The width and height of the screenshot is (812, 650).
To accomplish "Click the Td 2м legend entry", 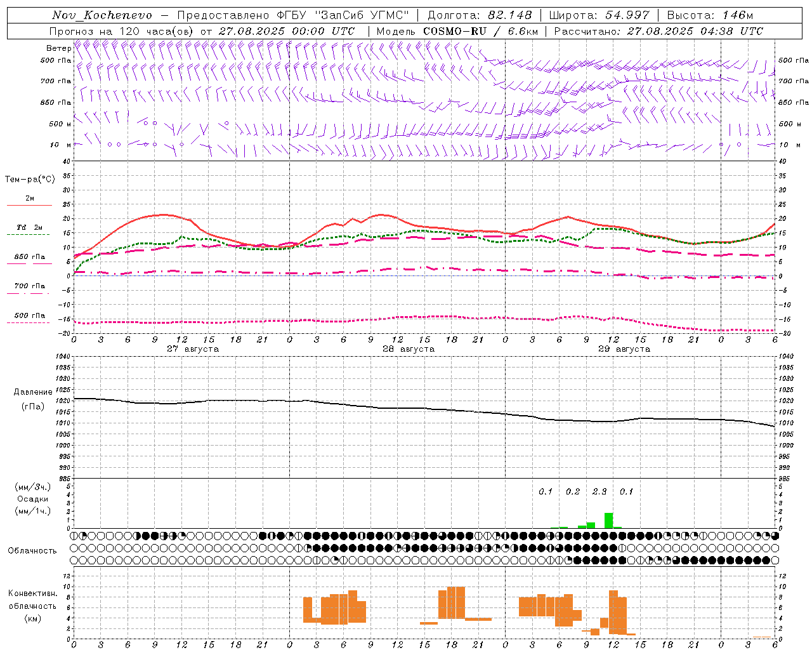I will click(30, 227).
